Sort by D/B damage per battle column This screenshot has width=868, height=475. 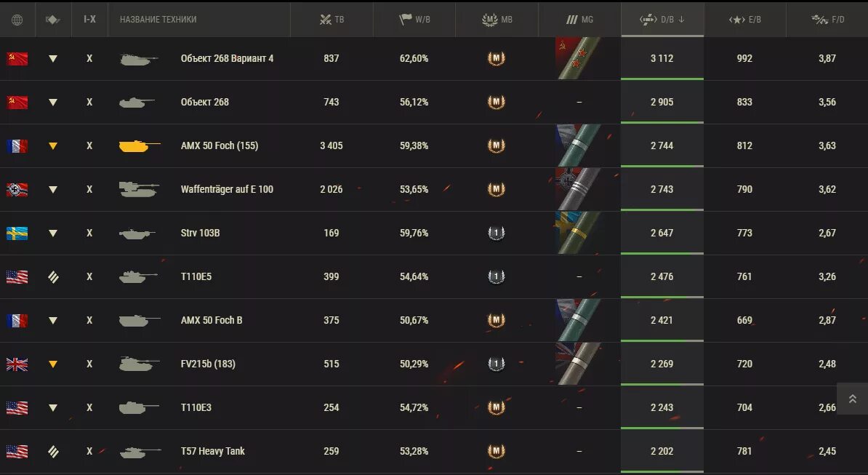click(662, 20)
